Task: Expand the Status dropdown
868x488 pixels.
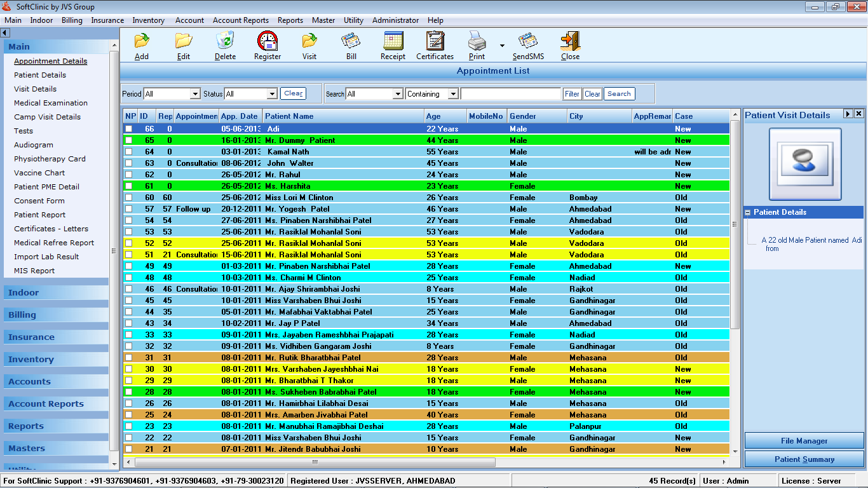Action: tap(272, 94)
